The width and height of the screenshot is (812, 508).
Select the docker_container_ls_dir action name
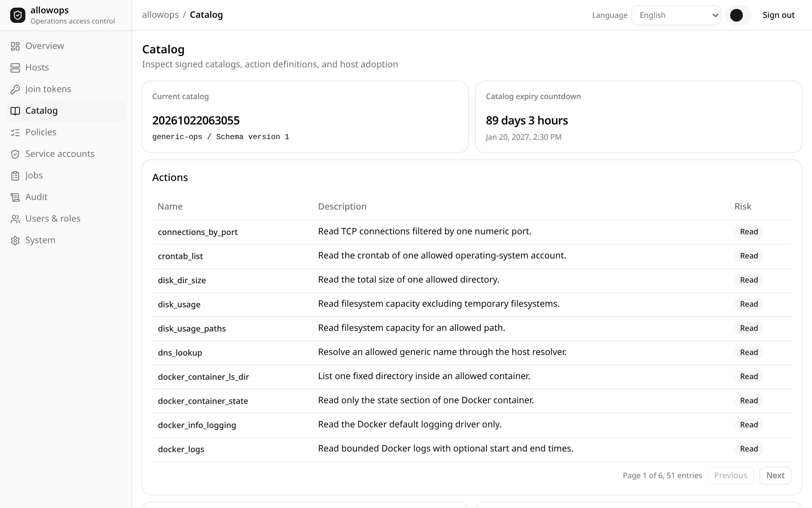pos(203,377)
